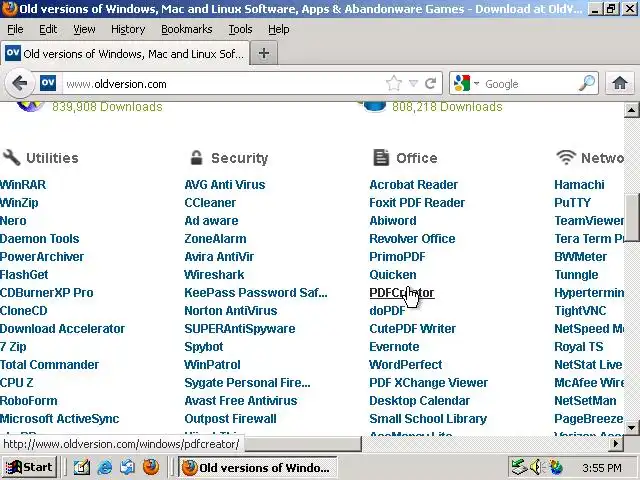Bookmark this page with the star icon
The image size is (640, 480).
[393, 84]
